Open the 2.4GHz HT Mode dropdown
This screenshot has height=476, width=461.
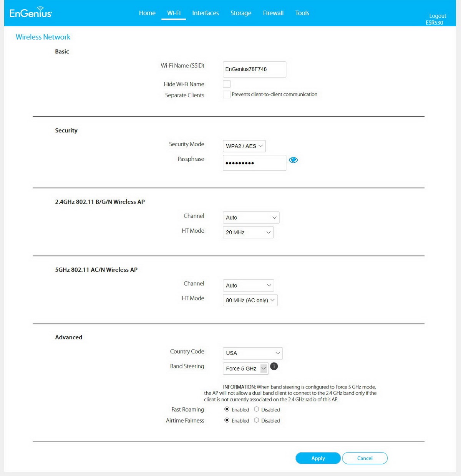pos(248,232)
